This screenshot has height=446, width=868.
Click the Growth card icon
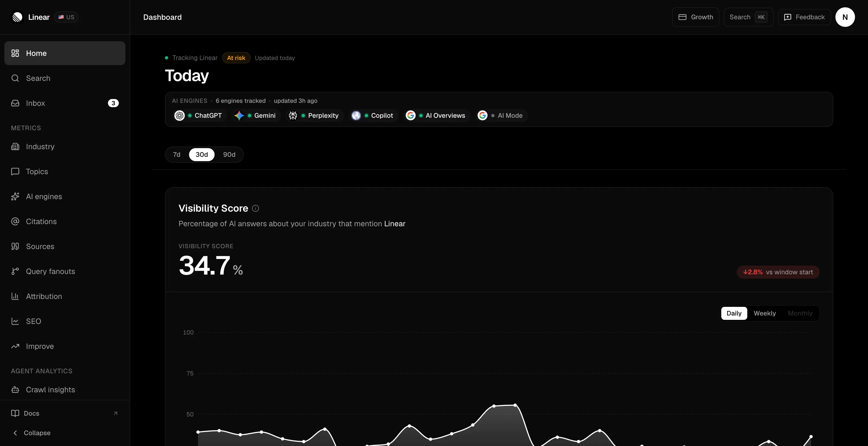[x=682, y=17]
